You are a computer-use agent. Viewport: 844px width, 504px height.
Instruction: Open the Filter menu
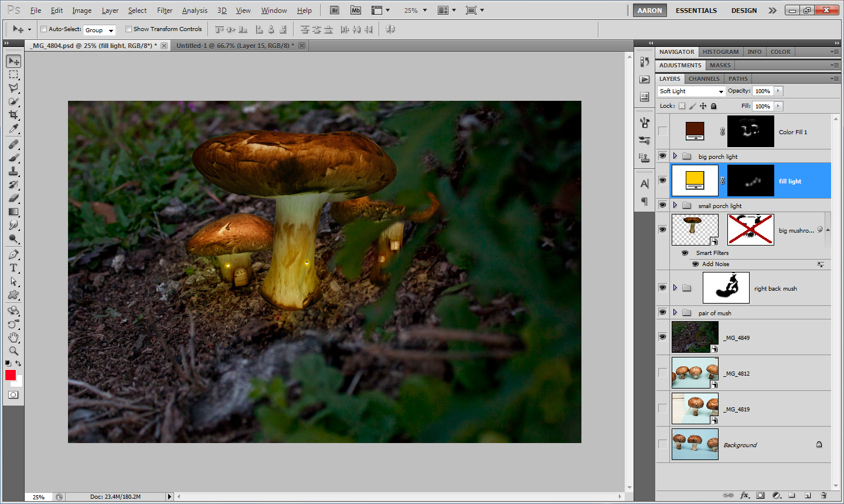coord(165,11)
